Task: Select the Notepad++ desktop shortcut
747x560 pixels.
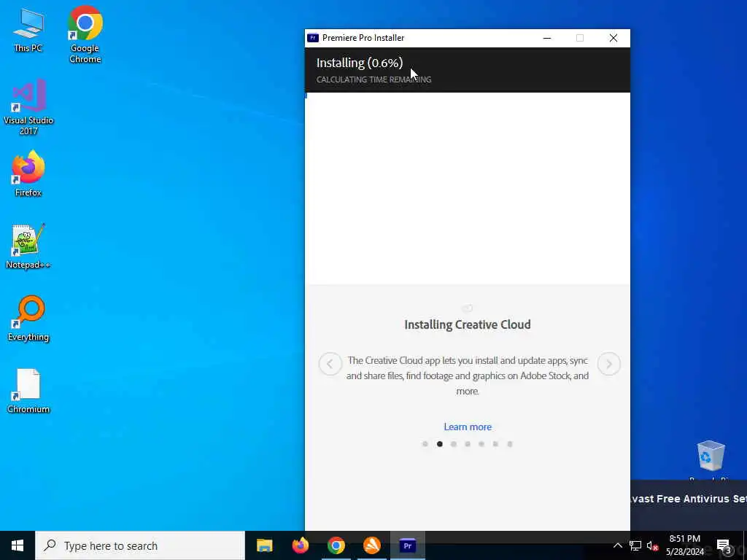Action: coord(28,246)
